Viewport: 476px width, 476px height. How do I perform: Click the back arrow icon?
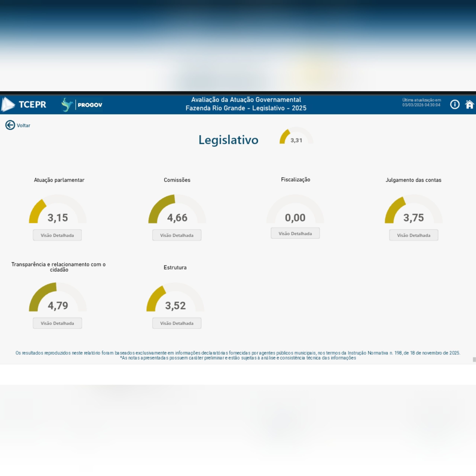(x=10, y=125)
